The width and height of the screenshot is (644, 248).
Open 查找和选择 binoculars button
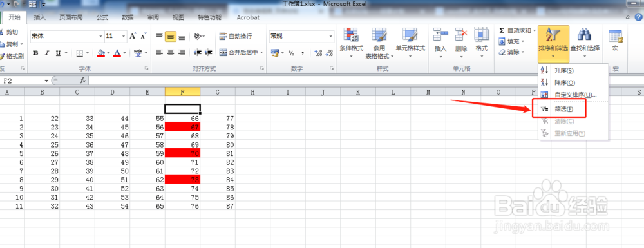click(585, 43)
